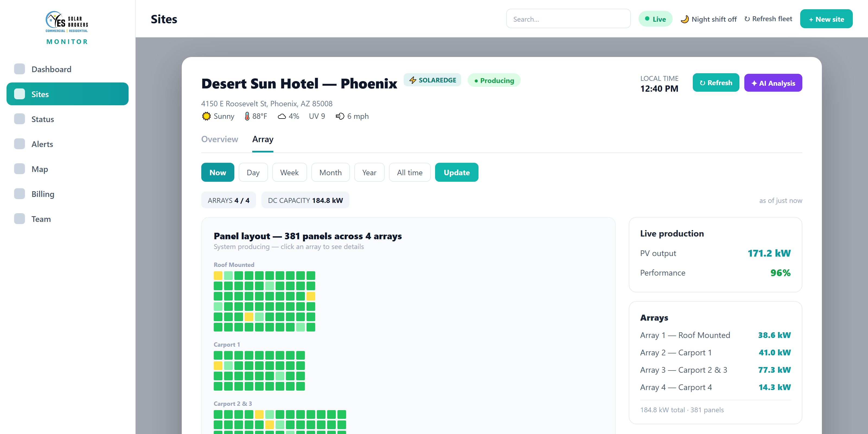Click the moon Night shift icon
The image size is (868, 434).
click(684, 19)
